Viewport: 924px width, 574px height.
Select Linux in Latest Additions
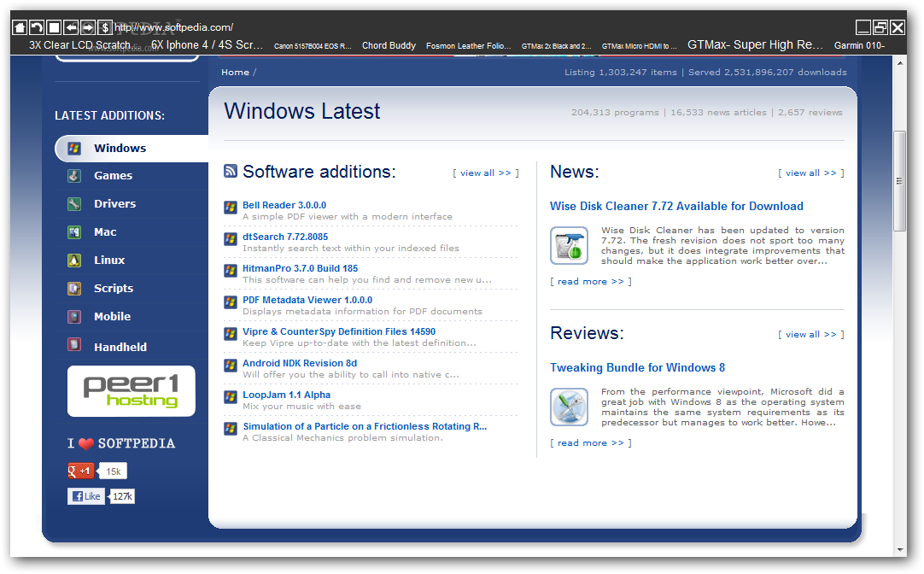109,260
